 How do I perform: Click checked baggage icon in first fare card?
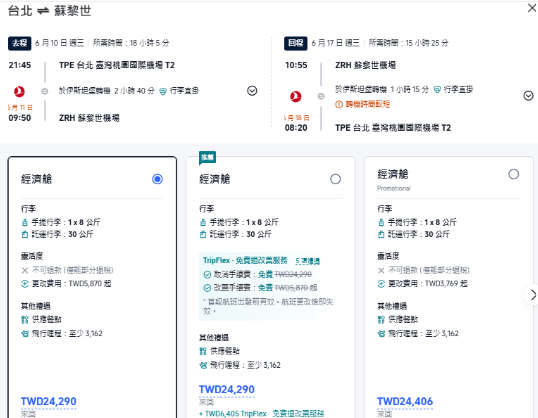(25, 234)
